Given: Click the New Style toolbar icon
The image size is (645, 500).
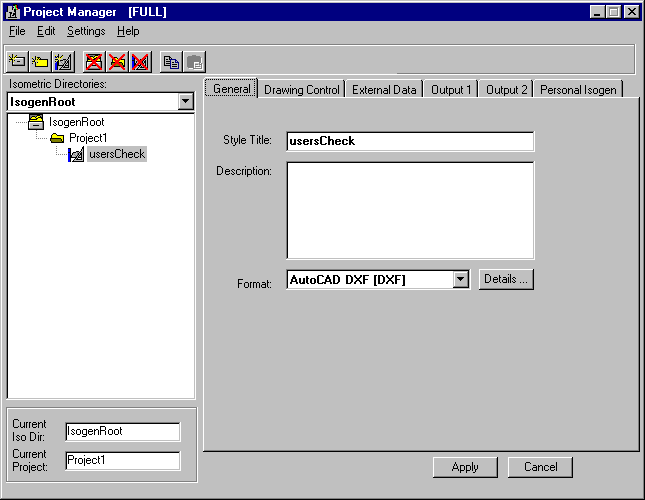Looking at the screenshot, I should coord(64,61).
